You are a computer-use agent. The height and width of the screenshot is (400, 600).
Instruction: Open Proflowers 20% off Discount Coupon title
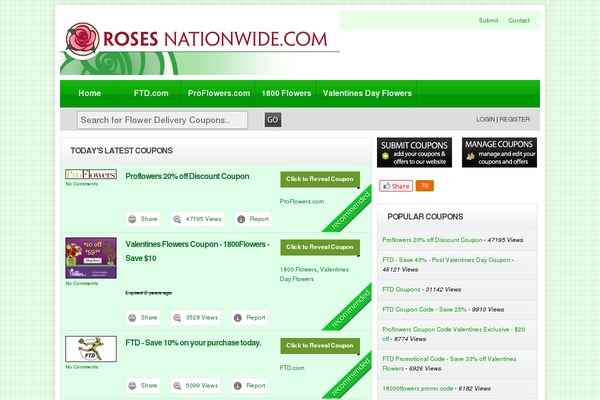(x=187, y=176)
